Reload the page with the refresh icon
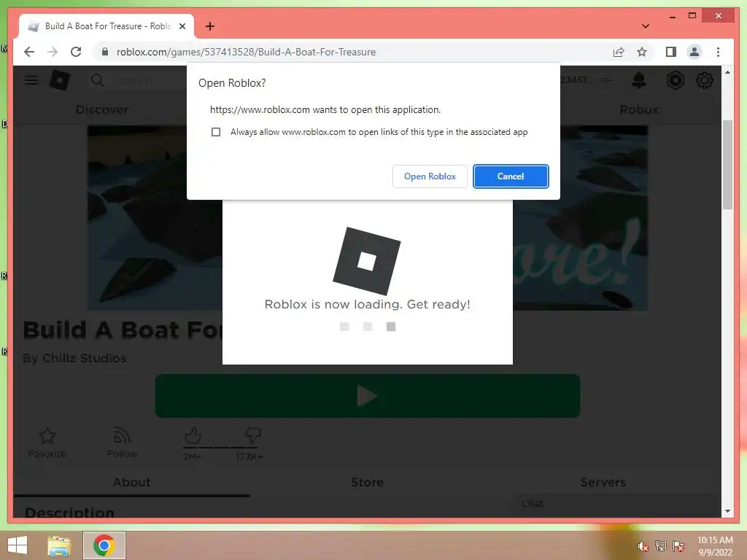 click(76, 52)
